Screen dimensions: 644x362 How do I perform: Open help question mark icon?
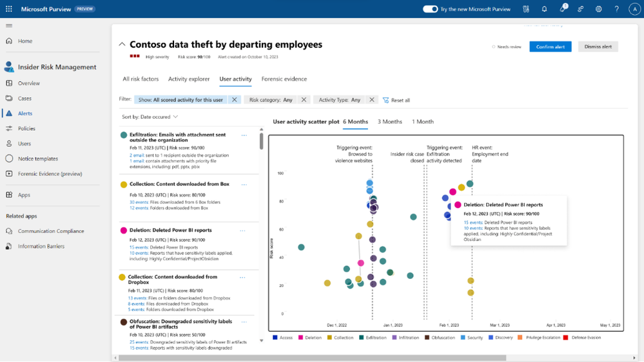click(616, 9)
